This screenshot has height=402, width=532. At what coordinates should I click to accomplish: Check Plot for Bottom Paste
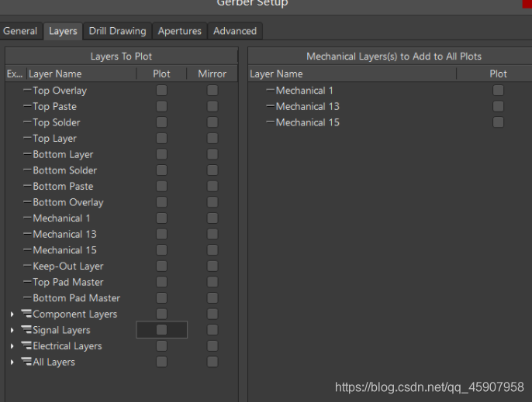click(161, 186)
